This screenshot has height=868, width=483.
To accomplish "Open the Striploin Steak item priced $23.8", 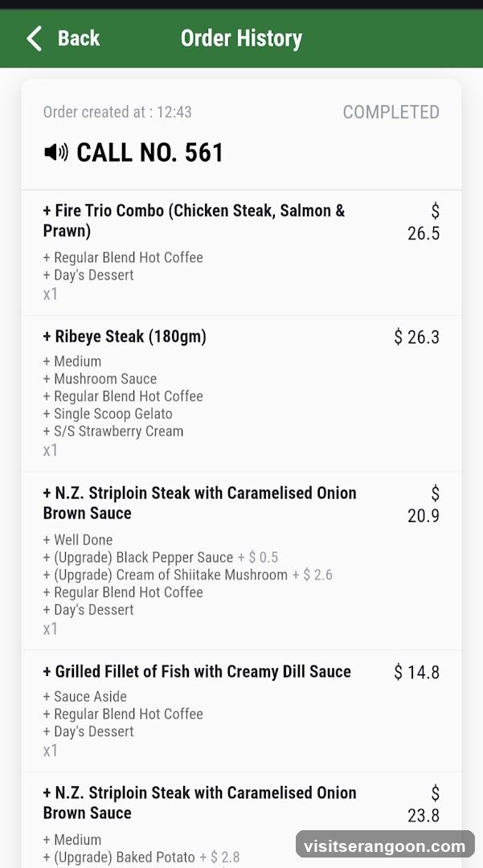I will (x=241, y=820).
